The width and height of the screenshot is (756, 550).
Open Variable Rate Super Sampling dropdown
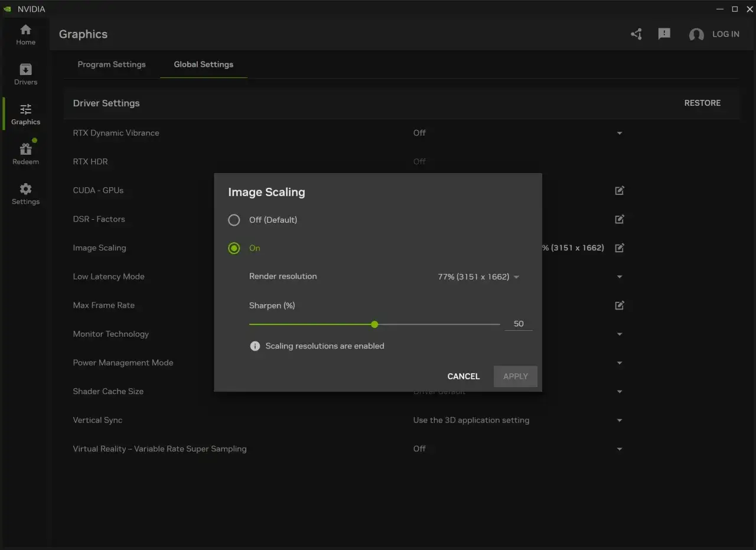click(x=620, y=450)
